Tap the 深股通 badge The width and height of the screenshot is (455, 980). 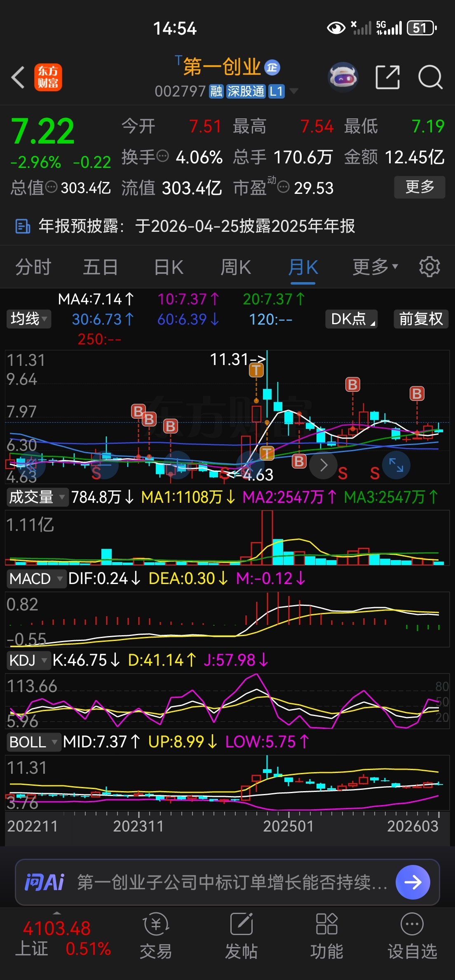[x=246, y=91]
